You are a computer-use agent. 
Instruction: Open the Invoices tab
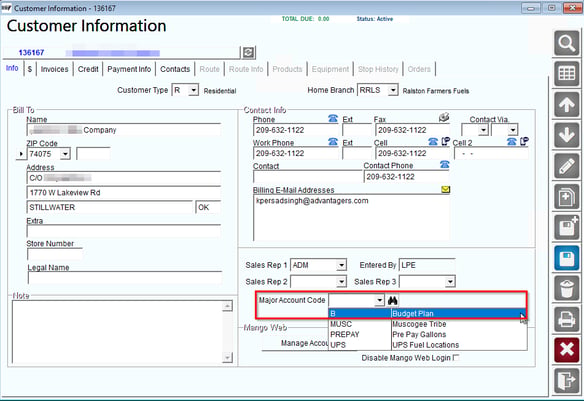(54, 69)
